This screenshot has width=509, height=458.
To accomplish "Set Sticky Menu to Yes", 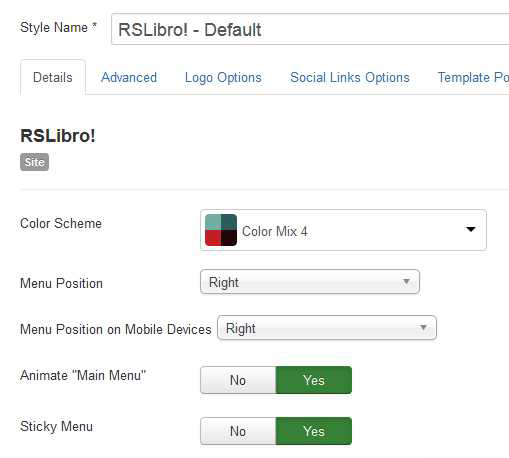I will coord(314,431).
